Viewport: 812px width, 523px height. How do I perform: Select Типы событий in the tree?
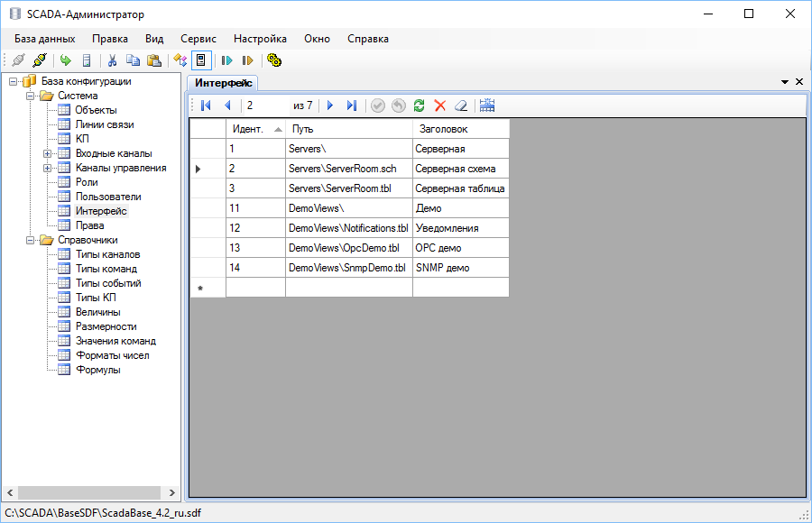108,284
